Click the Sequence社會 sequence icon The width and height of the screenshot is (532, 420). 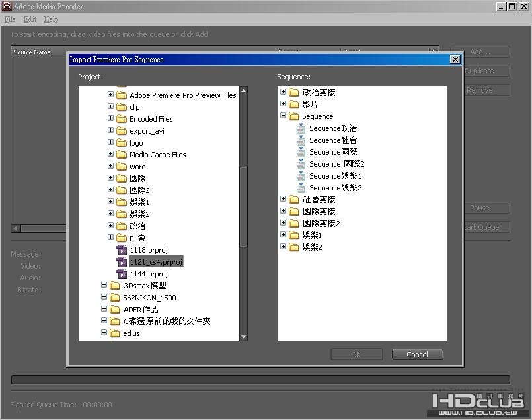(301, 140)
